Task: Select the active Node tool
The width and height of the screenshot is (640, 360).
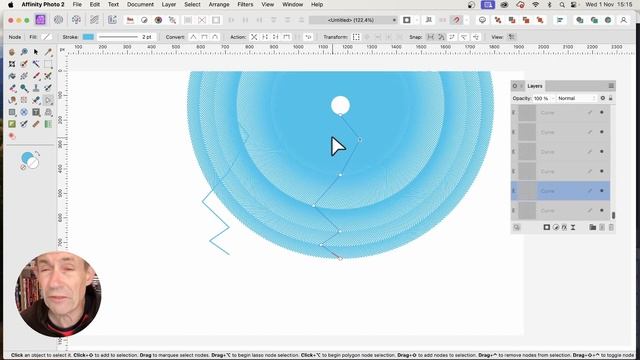Action: [x=48, y=100]
